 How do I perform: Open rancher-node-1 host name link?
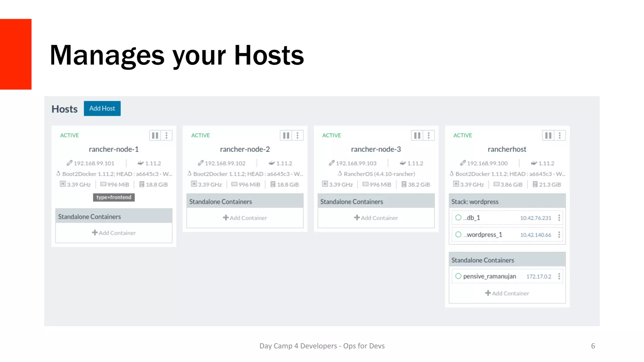pyautogui.click(x=114, y=149)
